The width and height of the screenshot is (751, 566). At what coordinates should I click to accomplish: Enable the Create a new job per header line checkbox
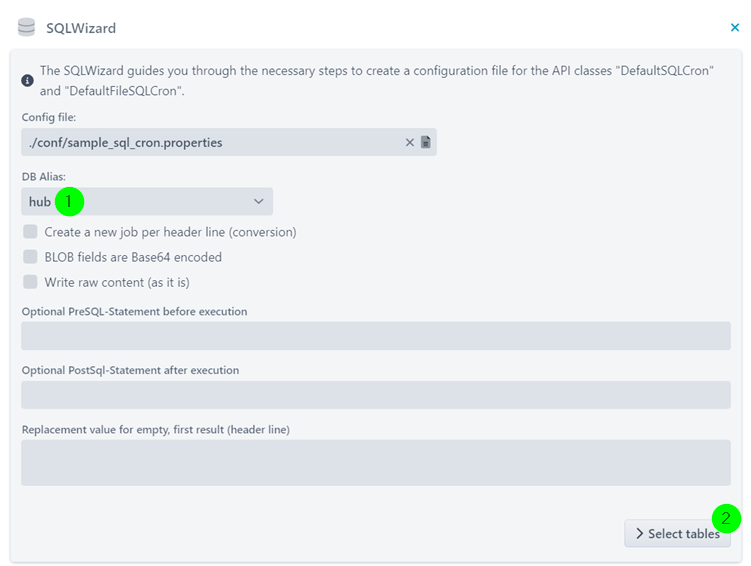(x=30, y=232)
